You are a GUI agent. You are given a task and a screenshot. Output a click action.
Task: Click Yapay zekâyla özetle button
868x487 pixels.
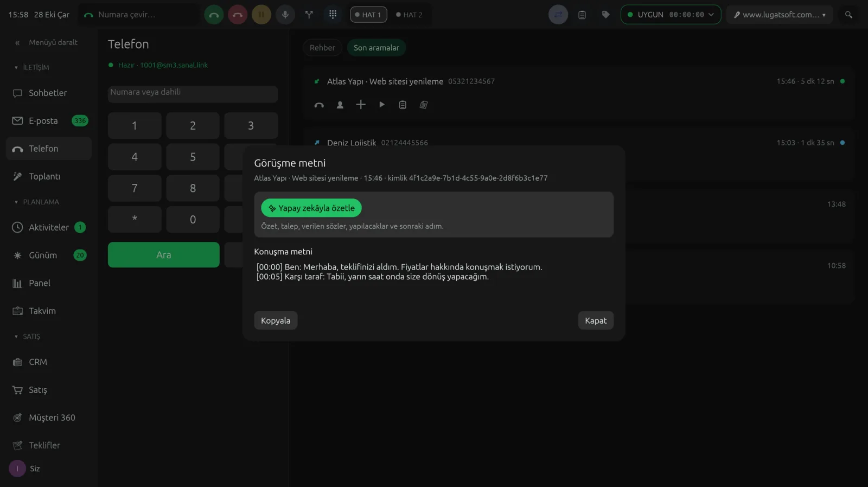coord(311,208)
